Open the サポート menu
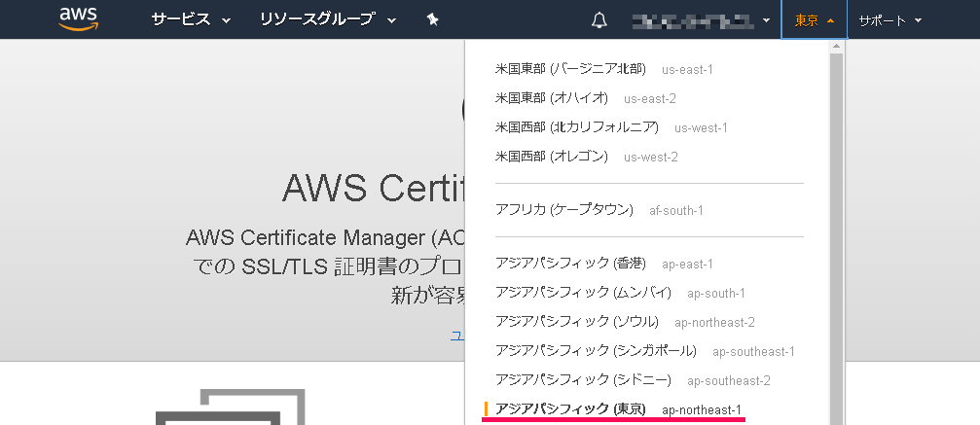This screenshot has height=425, width=980. click(x=889, y=20)
